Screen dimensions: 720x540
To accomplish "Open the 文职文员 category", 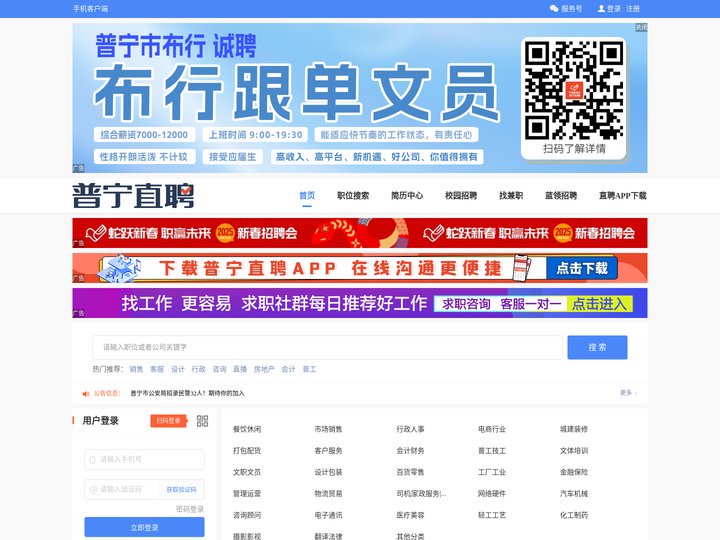I will [247, 472].
